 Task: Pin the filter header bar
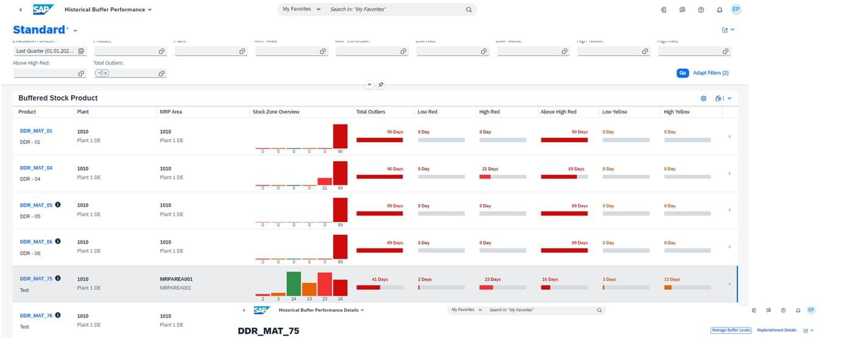coord(381,85)
